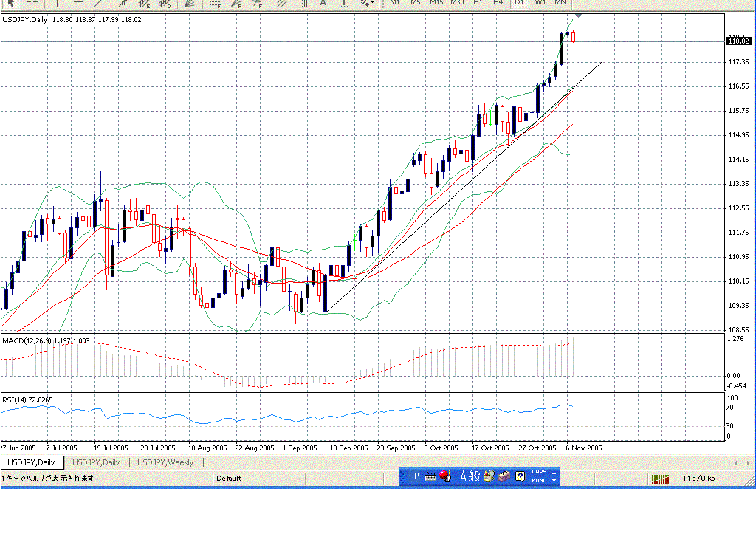Switch to M1 timeframe
The image size is (756, 545).
point(395,3)
